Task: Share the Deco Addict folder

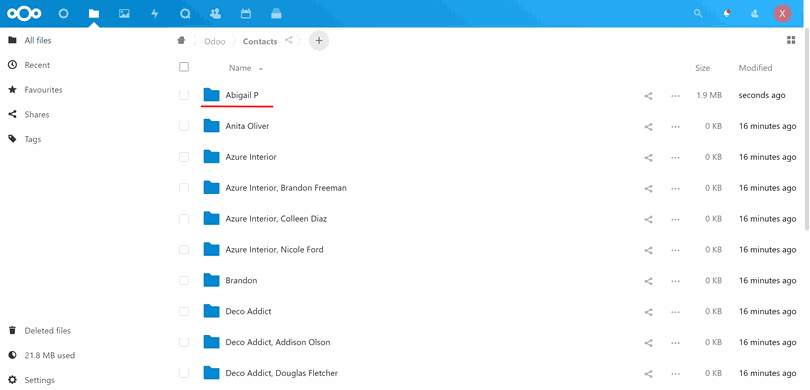Action: pyautogui.click(x=648, y=312)
